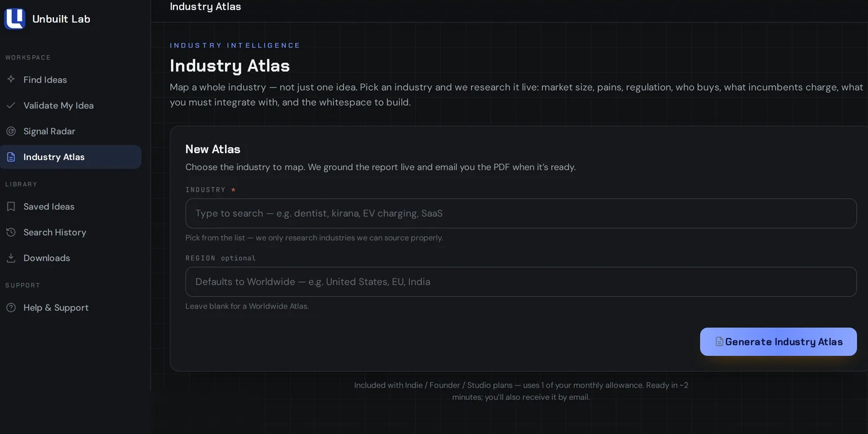Click the 'Pick from the list' helper text
Viewport: 868px width, 434px height.
point(314,238)
